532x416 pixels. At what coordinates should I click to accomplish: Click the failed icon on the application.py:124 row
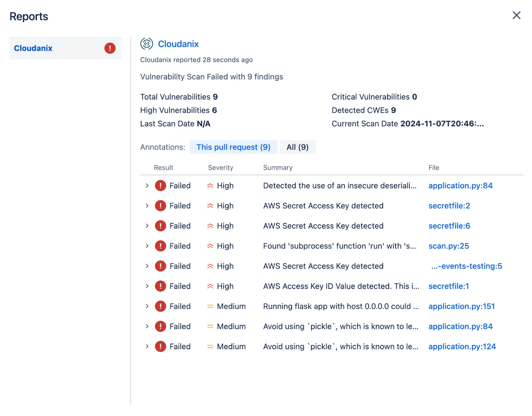(160, 347)
